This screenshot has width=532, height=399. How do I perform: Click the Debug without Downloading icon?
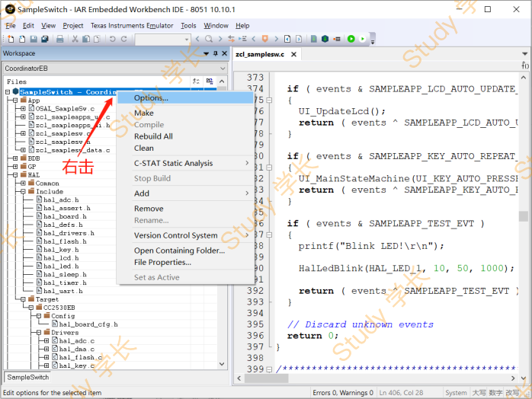click(x=362, y=39)
